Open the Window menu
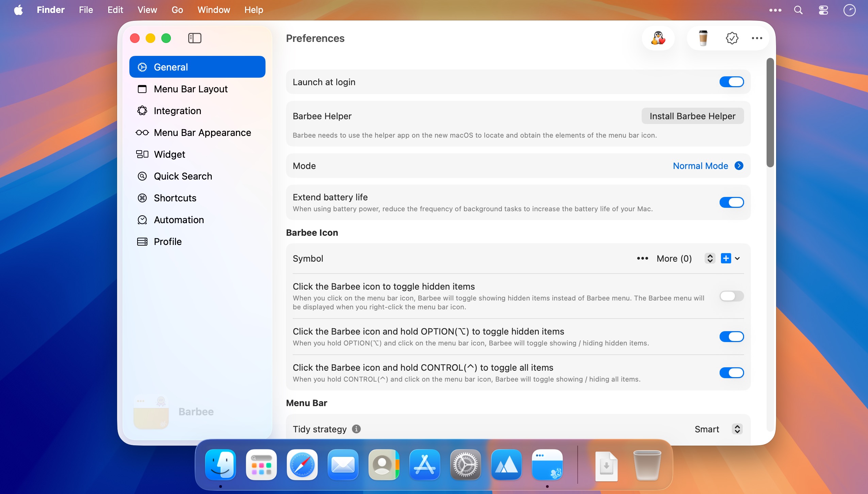This screenshot has height=494, width=868. coord(214,10)
